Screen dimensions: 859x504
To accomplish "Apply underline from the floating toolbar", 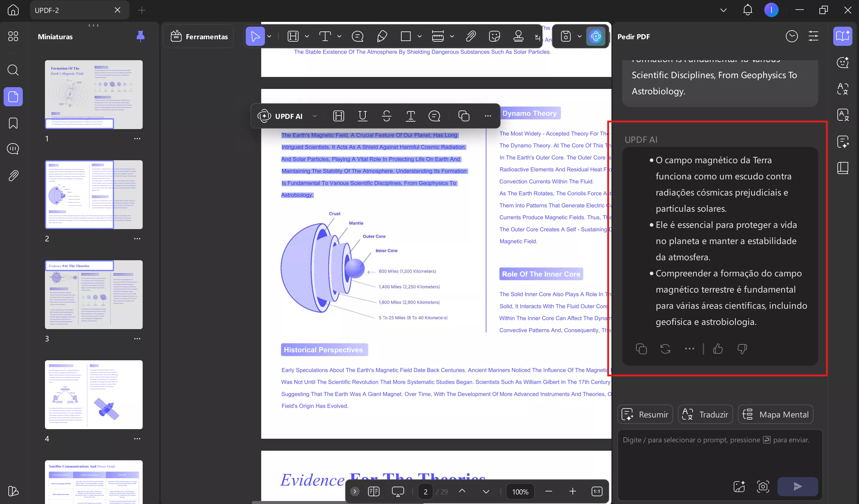I will point(362,116).
